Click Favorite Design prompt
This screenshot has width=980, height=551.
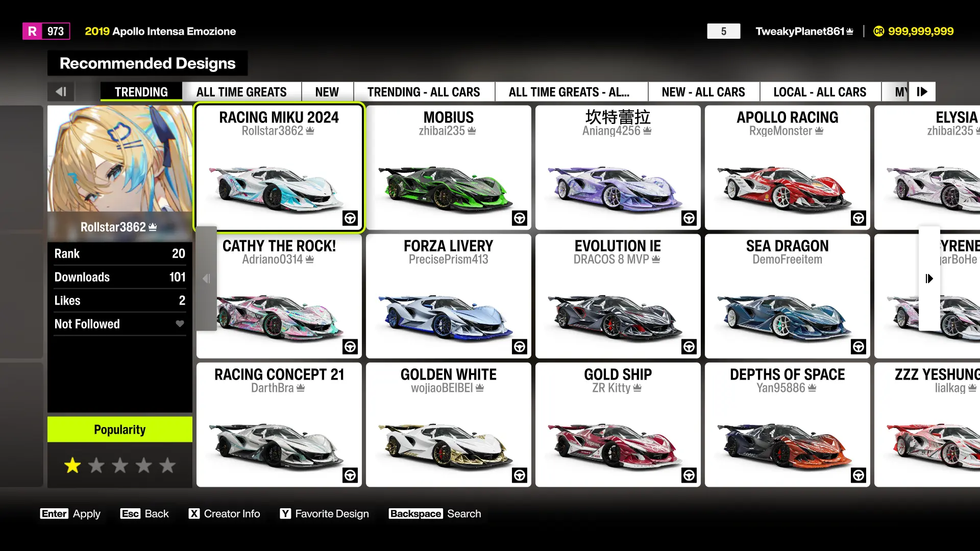point(324,514)
